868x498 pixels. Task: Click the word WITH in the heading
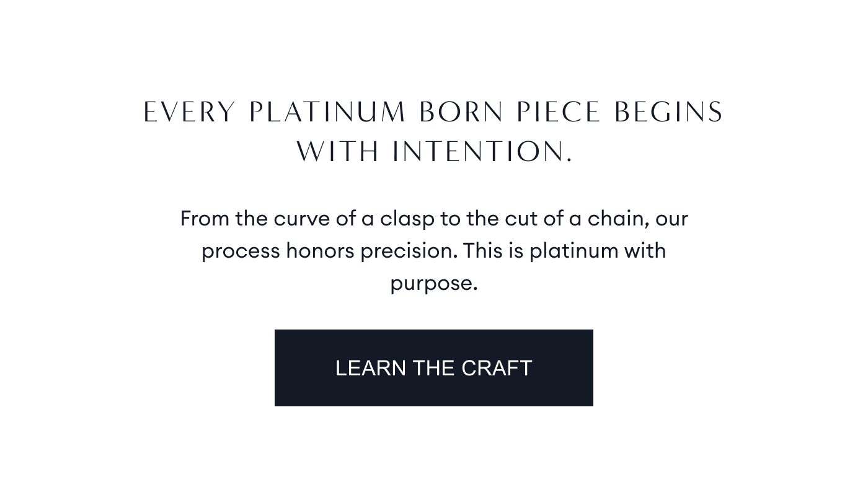tap(338, 152)
